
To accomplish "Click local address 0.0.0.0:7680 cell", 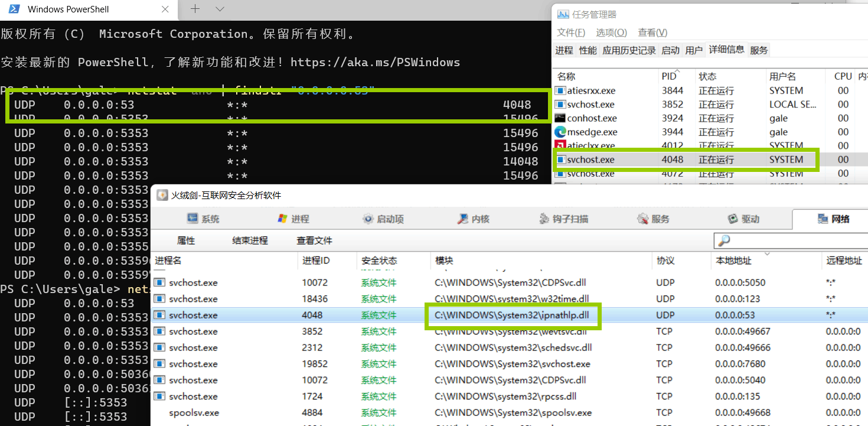I will (740, 364).
